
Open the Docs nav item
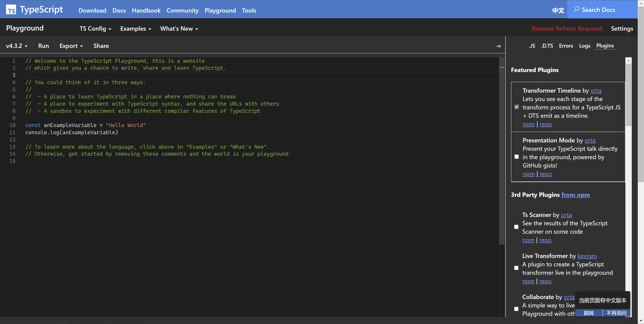119,11
